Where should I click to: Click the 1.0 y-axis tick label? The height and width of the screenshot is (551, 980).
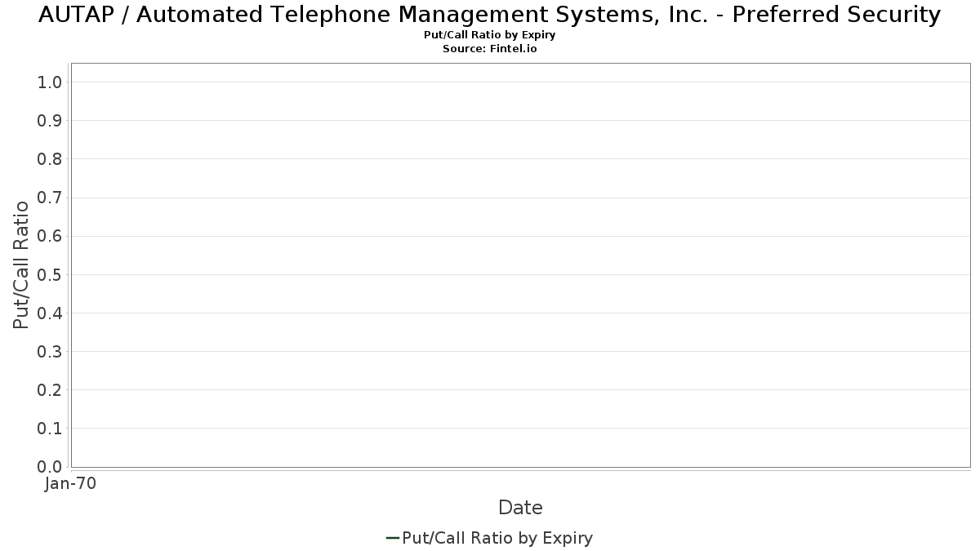(x=50, y=82)
